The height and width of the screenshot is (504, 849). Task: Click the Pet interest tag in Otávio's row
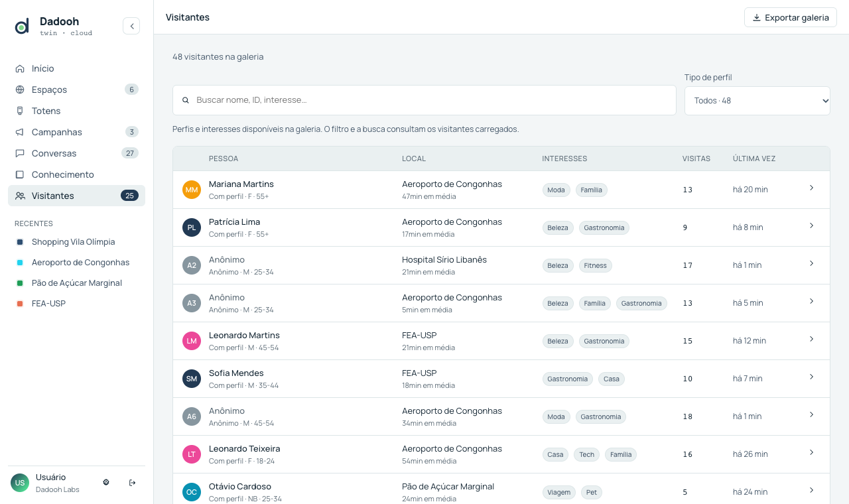pyautogui.click(x=592, y=493)
